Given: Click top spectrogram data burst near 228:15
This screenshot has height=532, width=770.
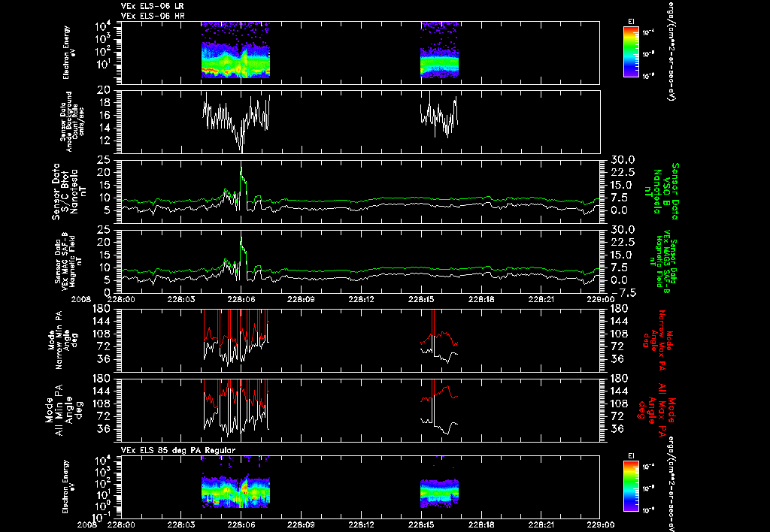Looking at the screenshot, I should click(x=439, y=50).
